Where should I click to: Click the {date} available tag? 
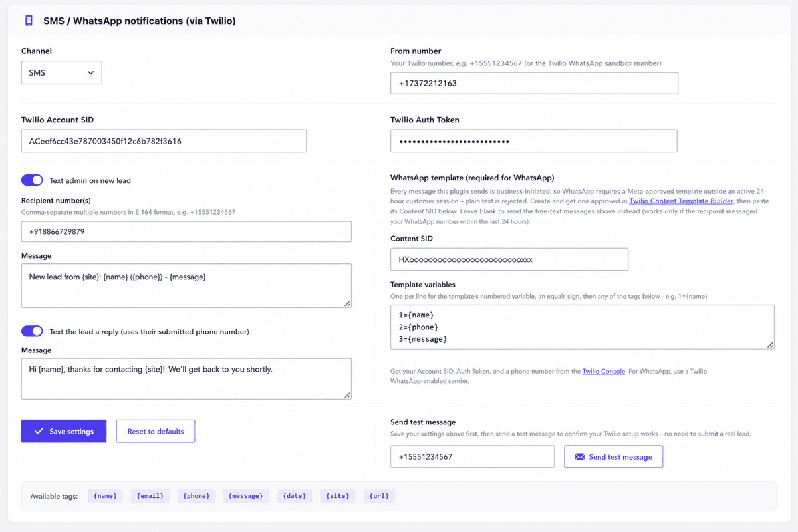295,496
